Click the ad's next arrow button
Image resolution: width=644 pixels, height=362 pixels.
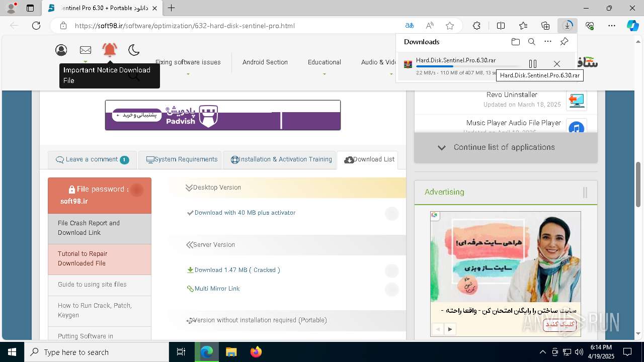point(450,329)
